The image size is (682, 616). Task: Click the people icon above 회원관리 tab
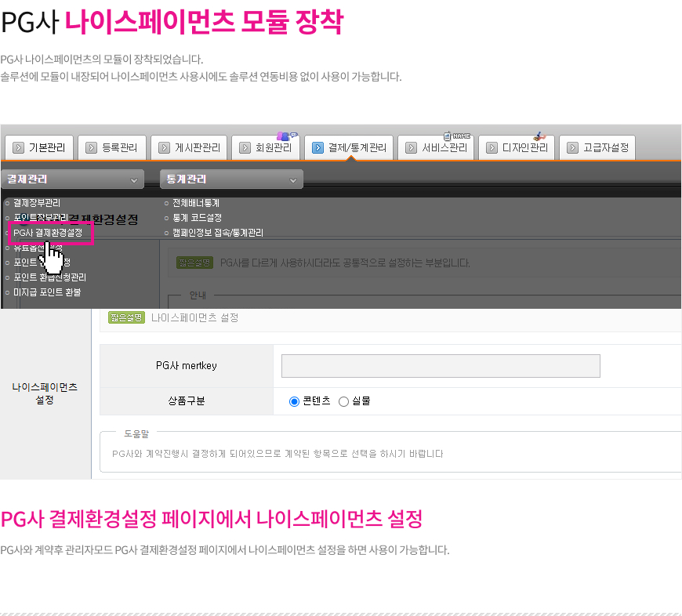click(x=286, y=136)
